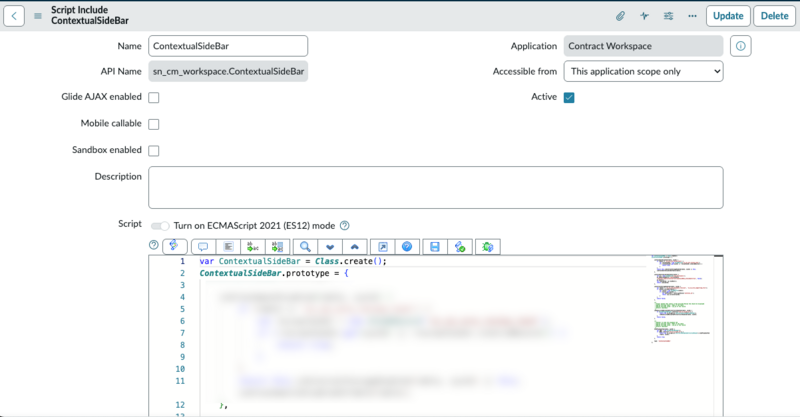This screenshot has height=417, width=800.
Task: Open the activity stream pulse icon
Action: point(644,16)
